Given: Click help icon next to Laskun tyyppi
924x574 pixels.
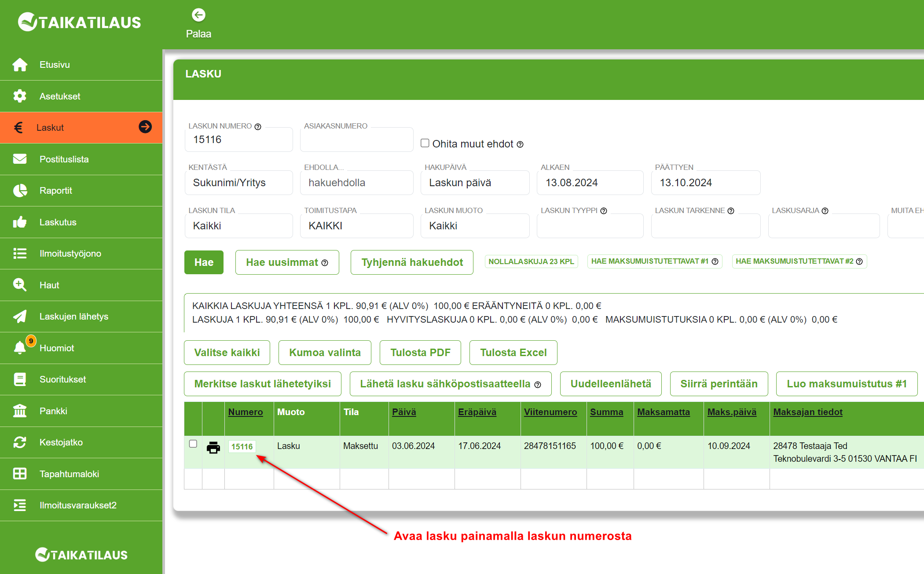Looking at the screenshot, I should (x=604, y=211).
